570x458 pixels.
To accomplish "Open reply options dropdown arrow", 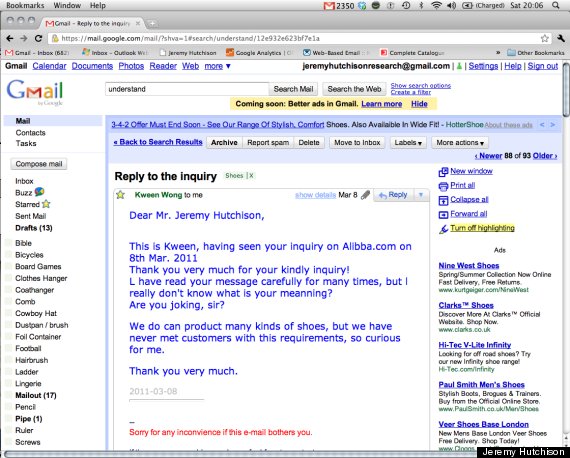I will tap(421, 195).
